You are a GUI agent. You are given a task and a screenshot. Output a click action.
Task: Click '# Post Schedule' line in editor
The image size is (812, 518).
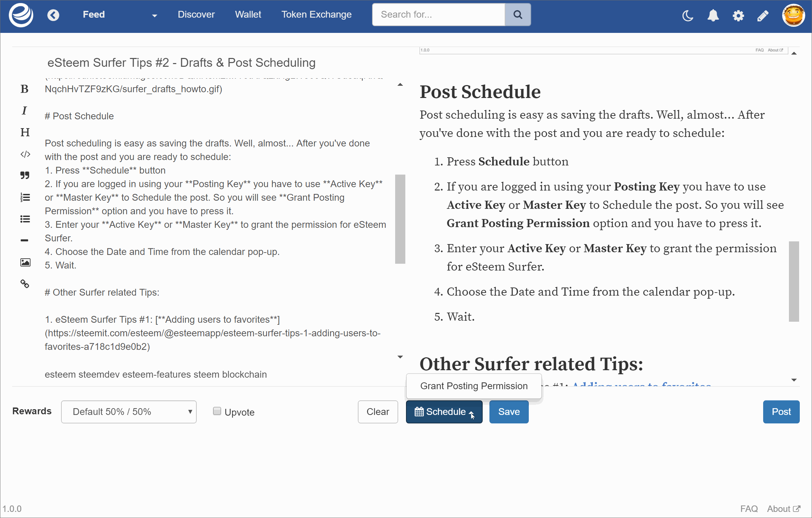point(79,116)
